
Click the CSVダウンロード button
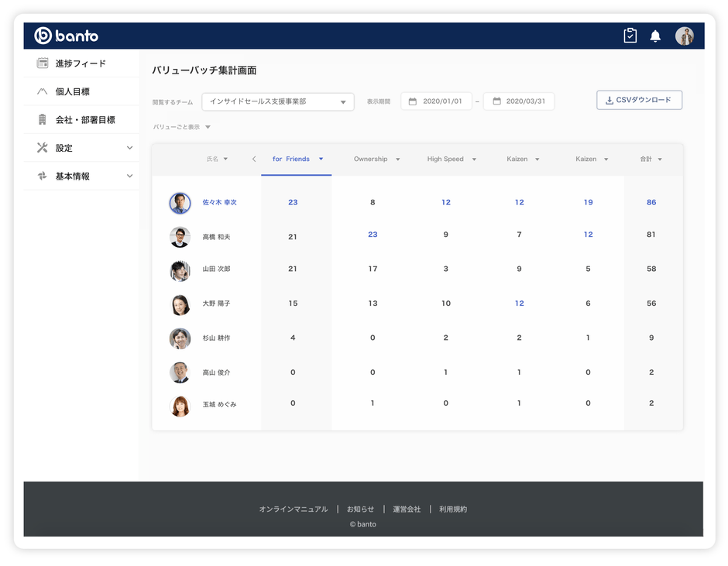point(639,100)
